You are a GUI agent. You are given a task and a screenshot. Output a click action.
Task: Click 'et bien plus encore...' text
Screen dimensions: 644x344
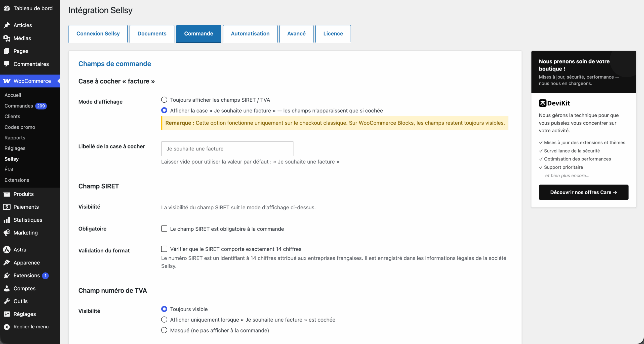pos(567,176)
